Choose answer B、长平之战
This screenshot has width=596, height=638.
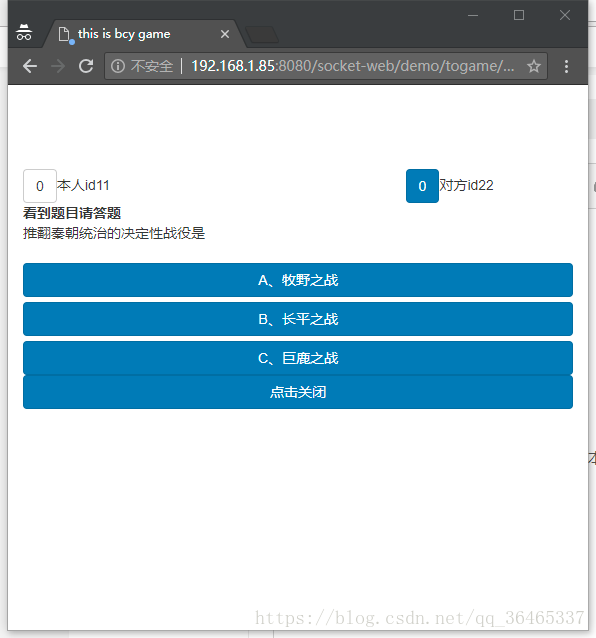click(298, 319)
